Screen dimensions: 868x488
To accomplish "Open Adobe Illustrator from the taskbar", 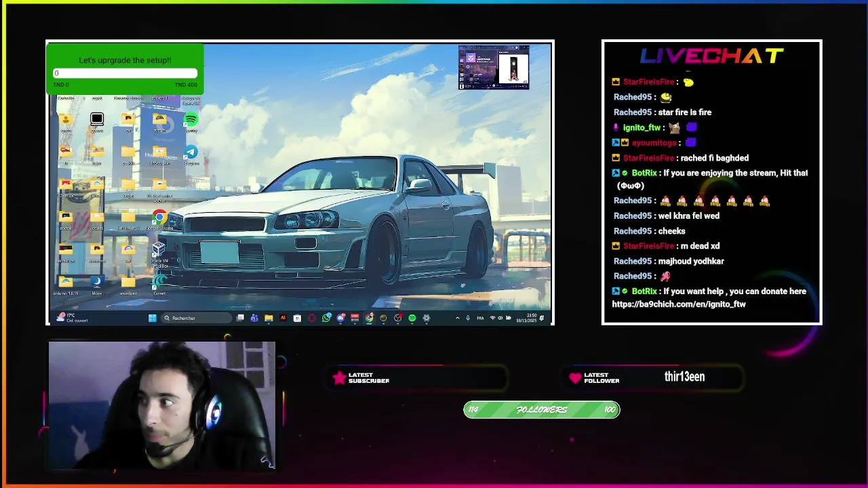I will point(283,318).
